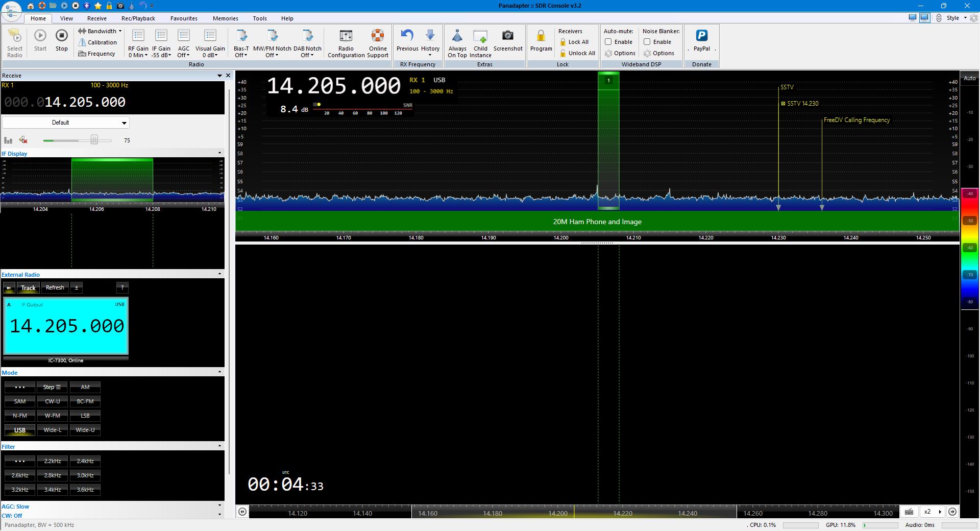Click the volume slider handle

click(94, 140)
